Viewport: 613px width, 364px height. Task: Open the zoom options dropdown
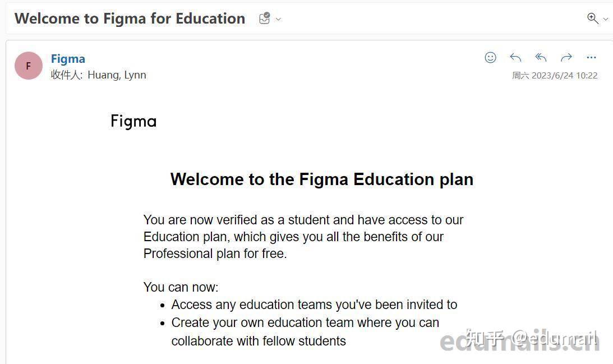click(x=604, y=19)
